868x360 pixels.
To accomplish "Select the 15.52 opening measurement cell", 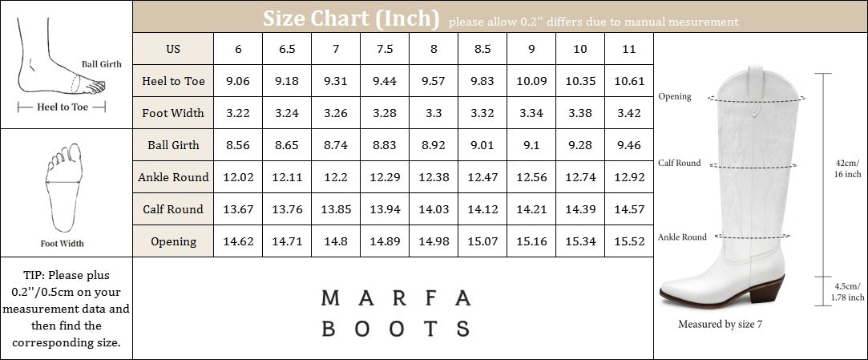I will click(629, 241).
